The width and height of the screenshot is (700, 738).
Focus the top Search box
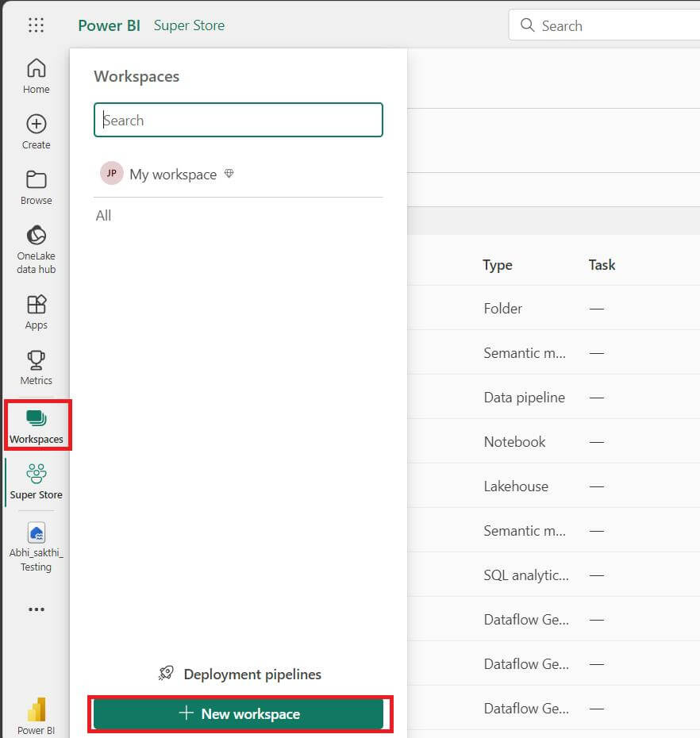pos(605,25)
